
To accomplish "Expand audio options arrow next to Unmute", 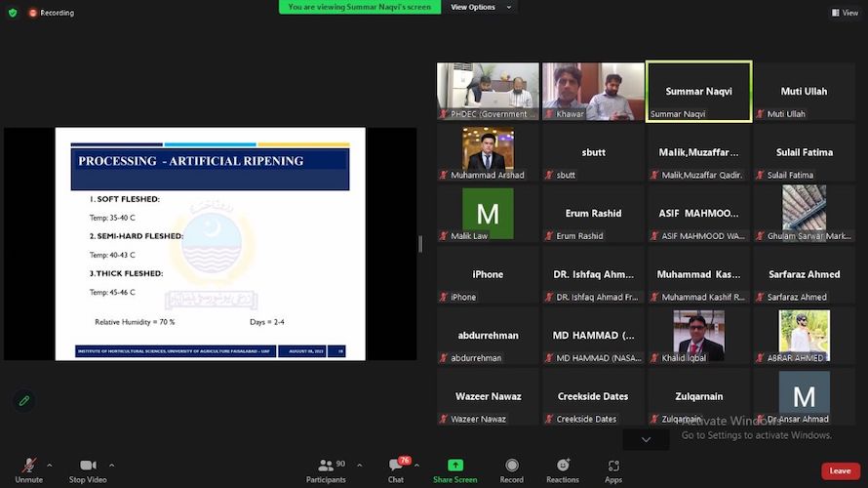I will click(50, 465).
